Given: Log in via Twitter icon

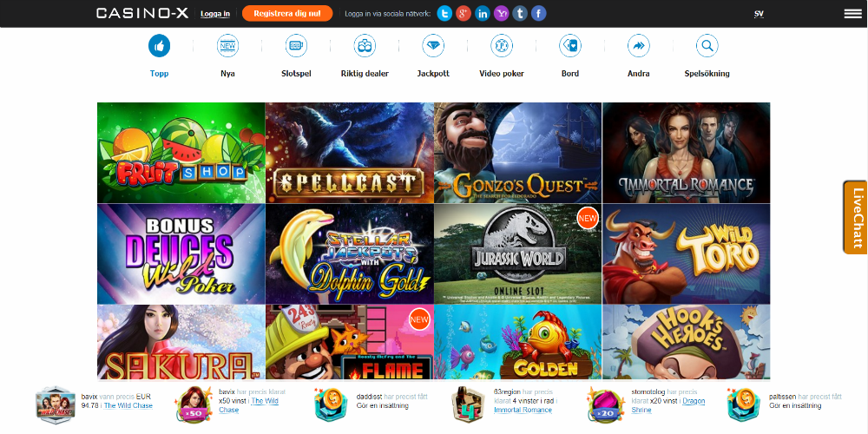Looking at the screenshot, I should pyautogui.click(x=444, y=13).
